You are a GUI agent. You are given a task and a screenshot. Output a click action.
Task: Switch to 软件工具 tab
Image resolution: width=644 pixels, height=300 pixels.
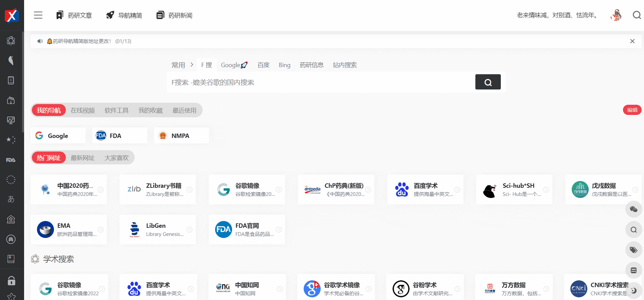click(x=116, y=110)
